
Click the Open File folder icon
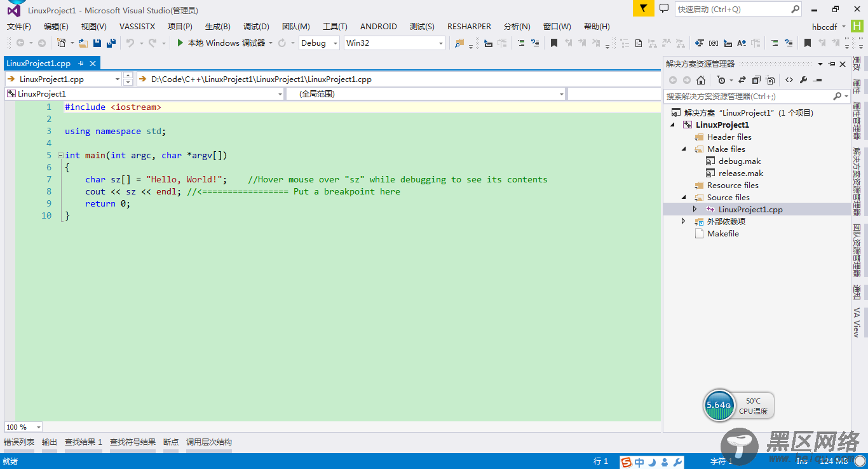coord(83,43)
